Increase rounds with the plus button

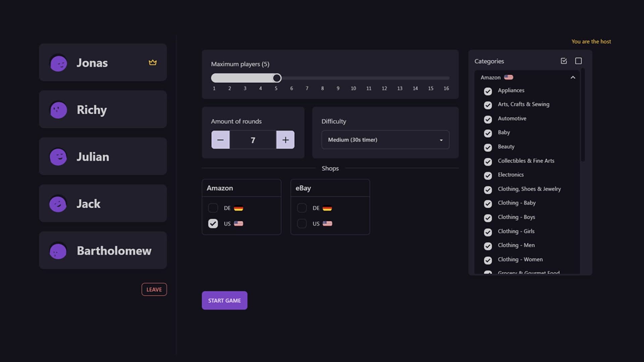285,140
